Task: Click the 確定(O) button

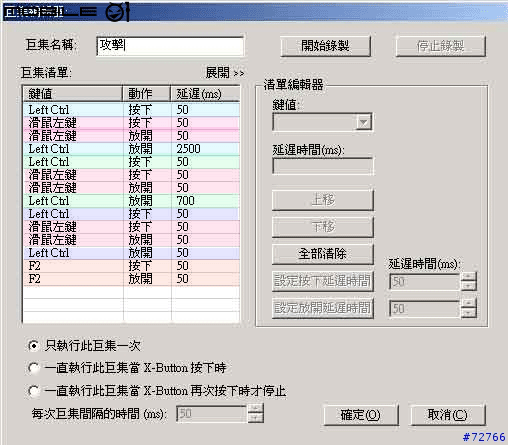Action: (361, 415)
